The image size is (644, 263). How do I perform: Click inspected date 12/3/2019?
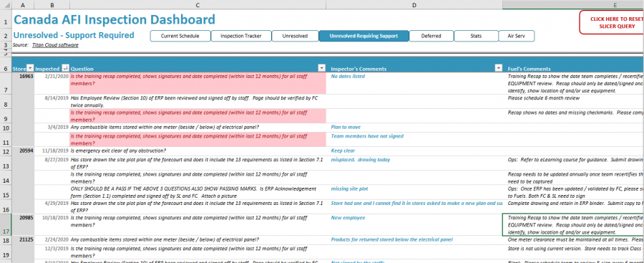[x=57, y=248]
